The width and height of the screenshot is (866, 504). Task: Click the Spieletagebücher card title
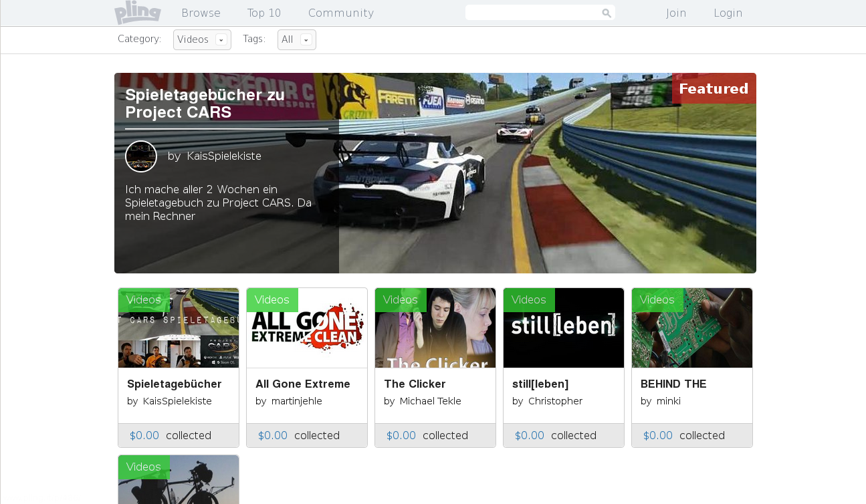point(175,384)
